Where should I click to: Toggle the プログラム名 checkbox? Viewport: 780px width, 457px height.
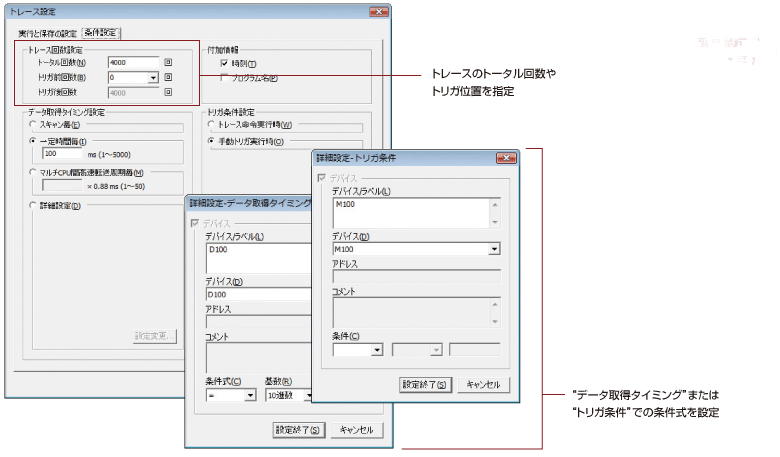point(224,77)
